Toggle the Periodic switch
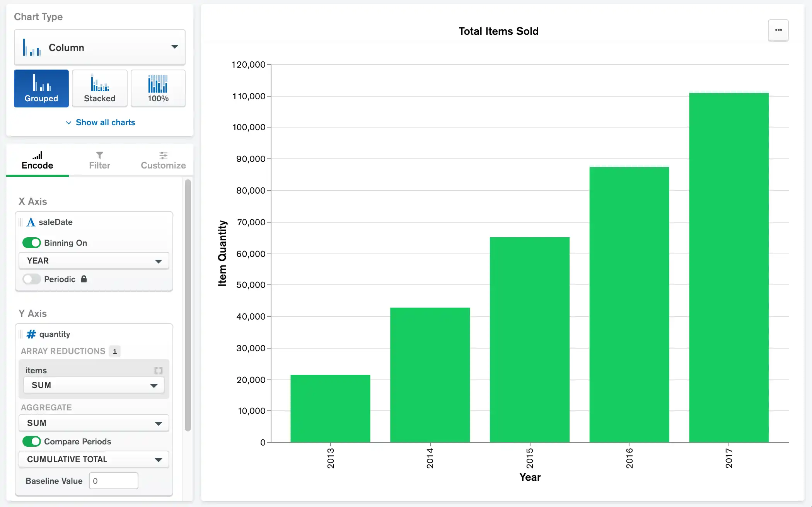The image size is (812, 507). tap(32, 279)
